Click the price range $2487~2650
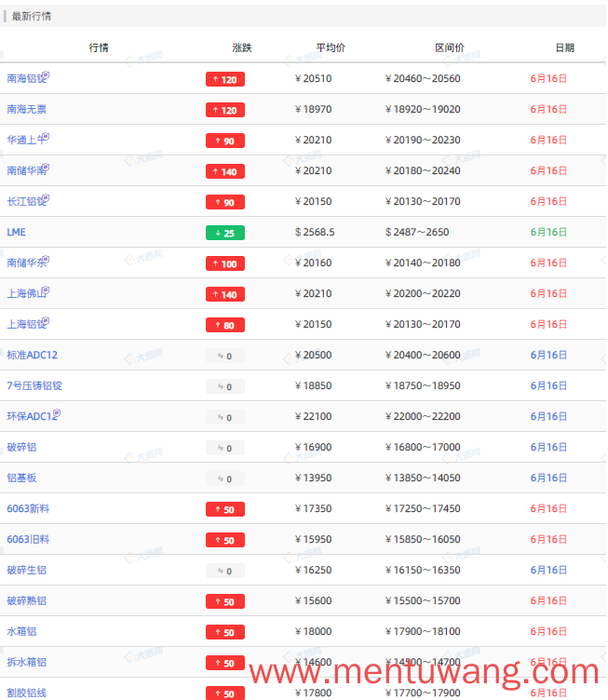This screenshot has height=700, width=608. pyautogui.click(x=417, y=232)
